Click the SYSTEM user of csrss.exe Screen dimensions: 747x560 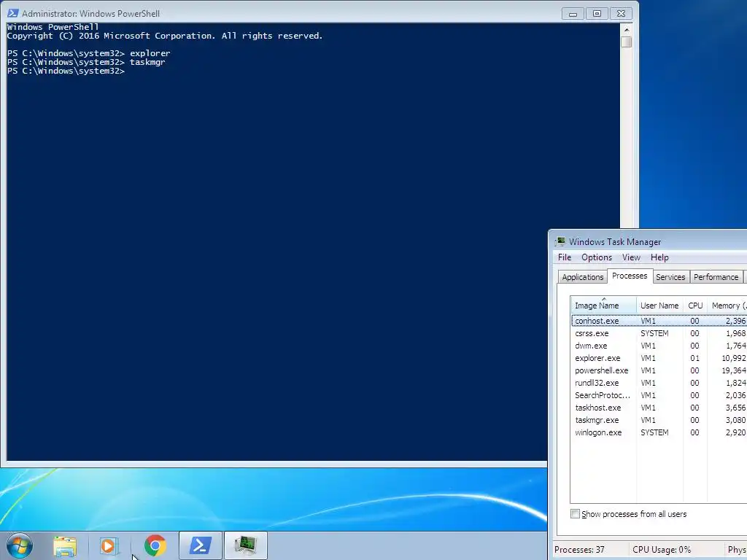[654, 333]
